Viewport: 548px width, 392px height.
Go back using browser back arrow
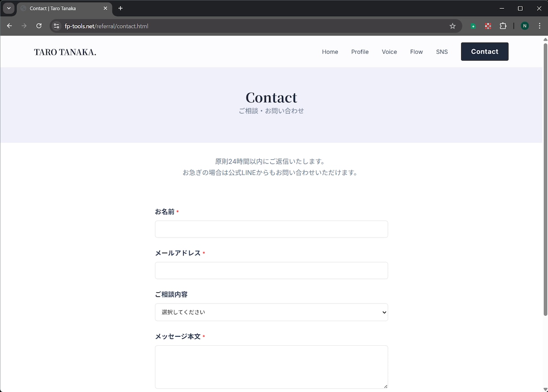9,26
